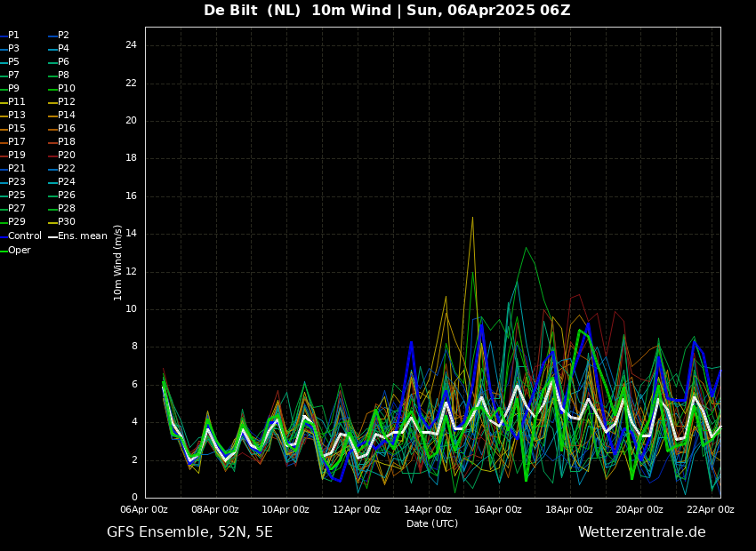Click the P29 legend entry
This screenshot has height=551, width=756.
tap(16, 222)
